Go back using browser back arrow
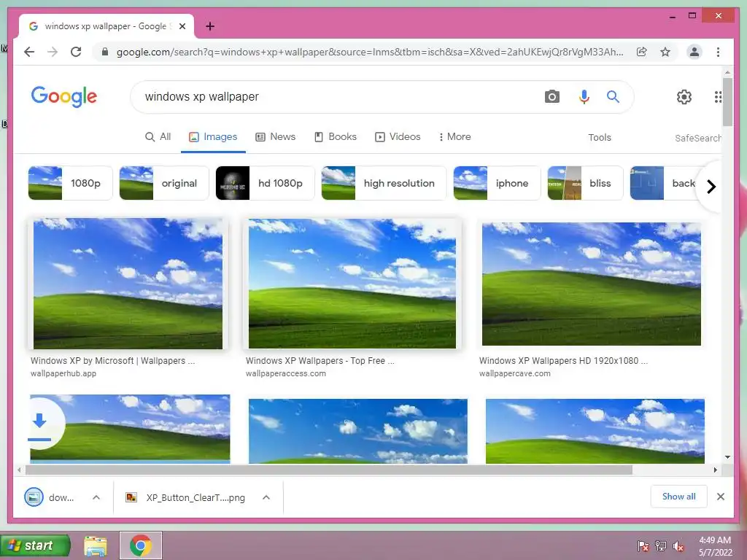The height and width of the screenshot is (560, 747). pos(29,52)
